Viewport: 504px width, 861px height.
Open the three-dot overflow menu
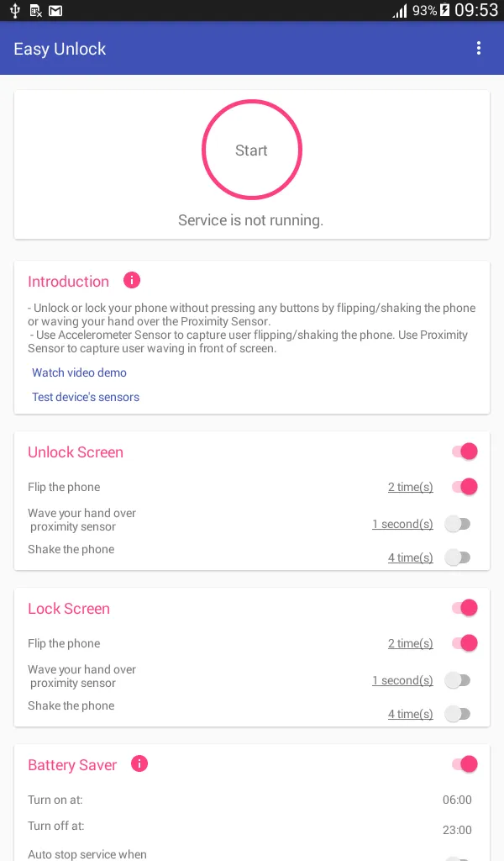click(x=478, y=48)
